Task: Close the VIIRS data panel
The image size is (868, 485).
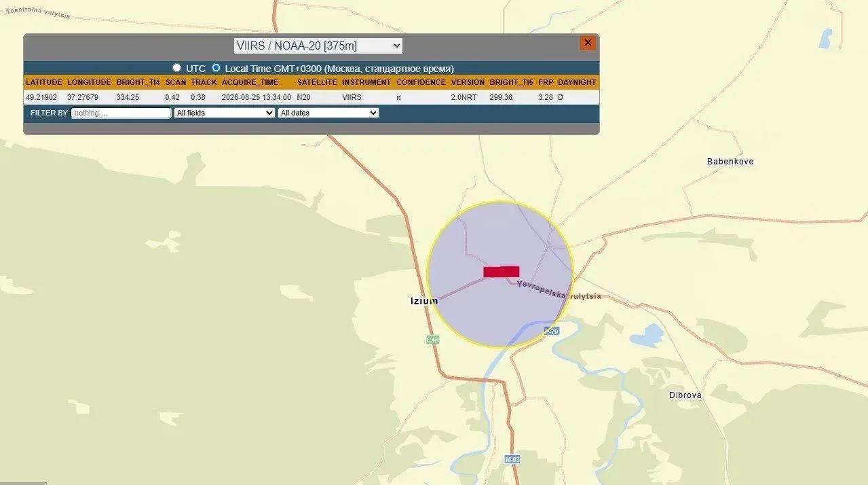Action: pyautogui.click(x=588, y=43)
